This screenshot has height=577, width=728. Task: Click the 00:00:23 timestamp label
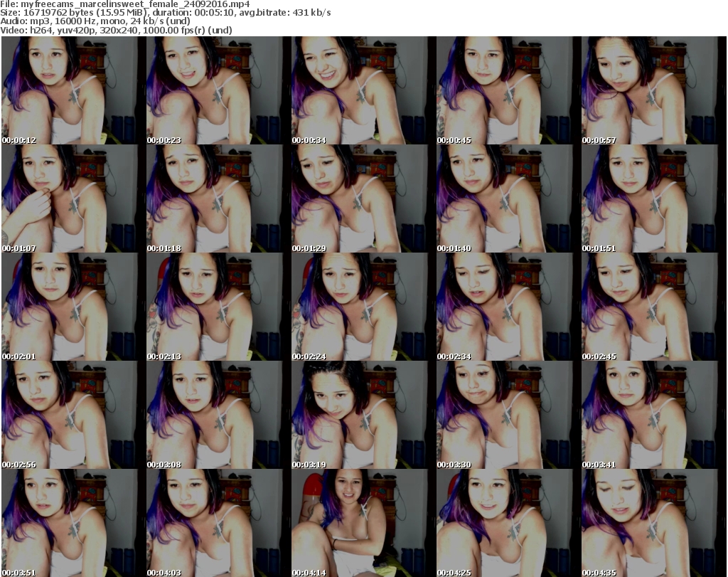tap(164, 140)
